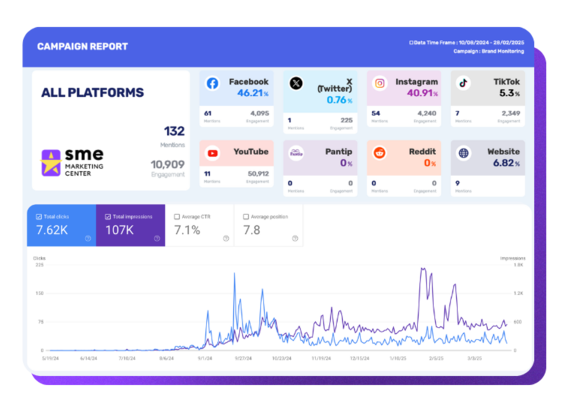Image resolution: width=562 pixels, height=409 pixels.
Task: Open the Instagram 40.91% platform card
Action: tap(404, 99)
